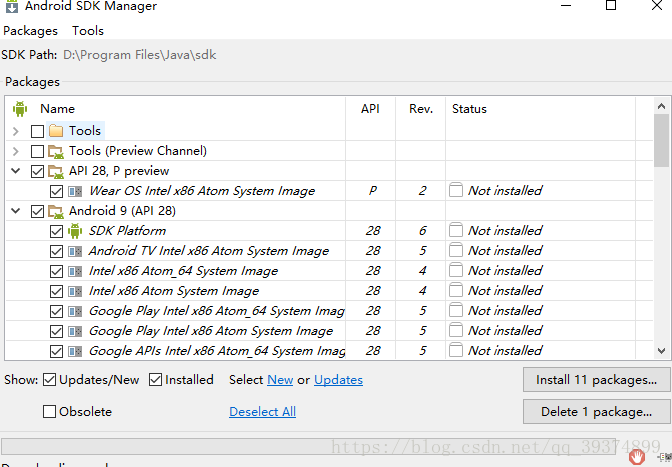Toggle the Installed filter checkbox
Viewport: 672px width, 467px height.
point(155,380)
